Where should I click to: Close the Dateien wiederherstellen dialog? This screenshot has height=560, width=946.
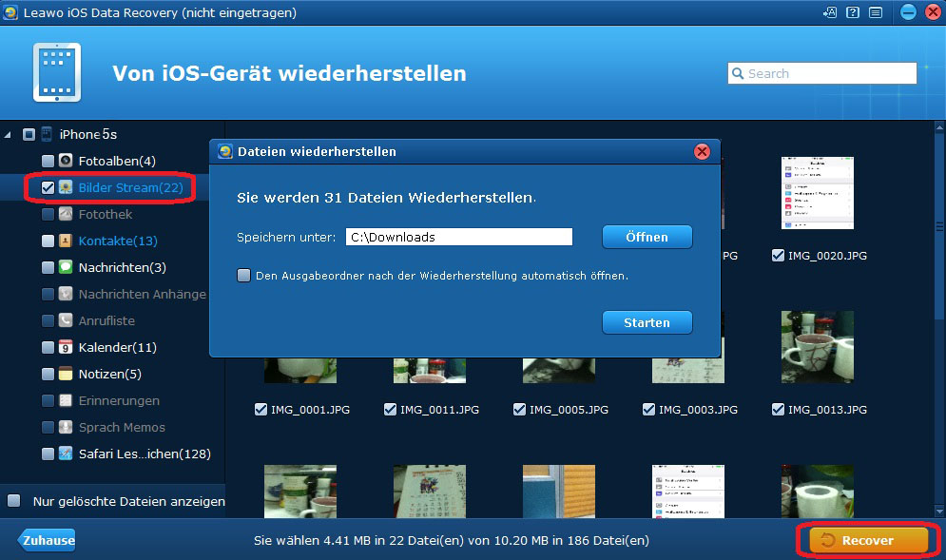(x=702, y=151)
